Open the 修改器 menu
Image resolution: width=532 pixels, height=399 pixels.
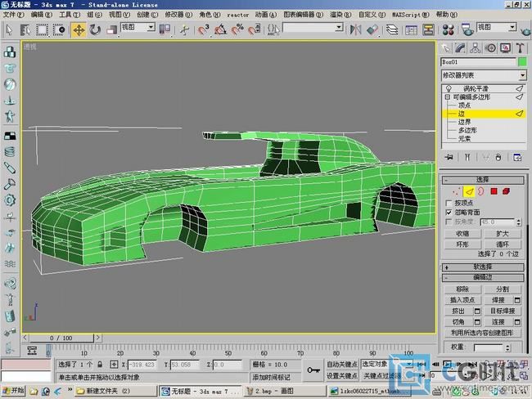pyautogui.click(x=178, y=15)
